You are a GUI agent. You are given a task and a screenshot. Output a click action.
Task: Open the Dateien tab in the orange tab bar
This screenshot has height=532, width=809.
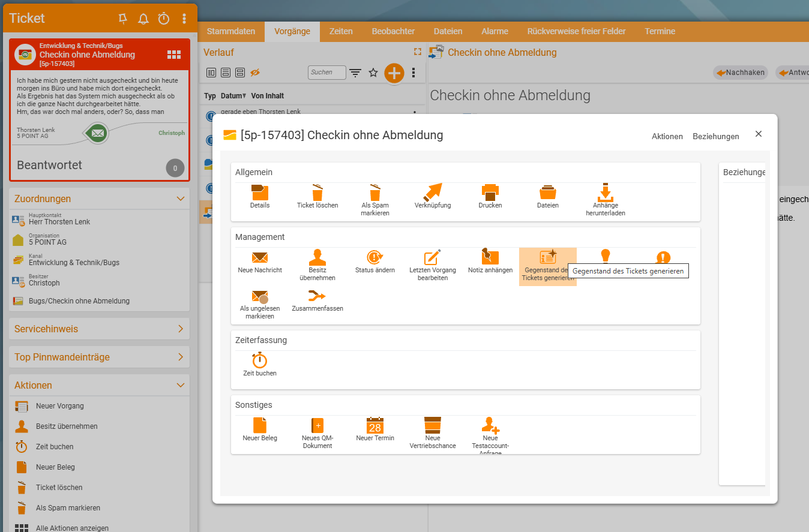[448, 31]
